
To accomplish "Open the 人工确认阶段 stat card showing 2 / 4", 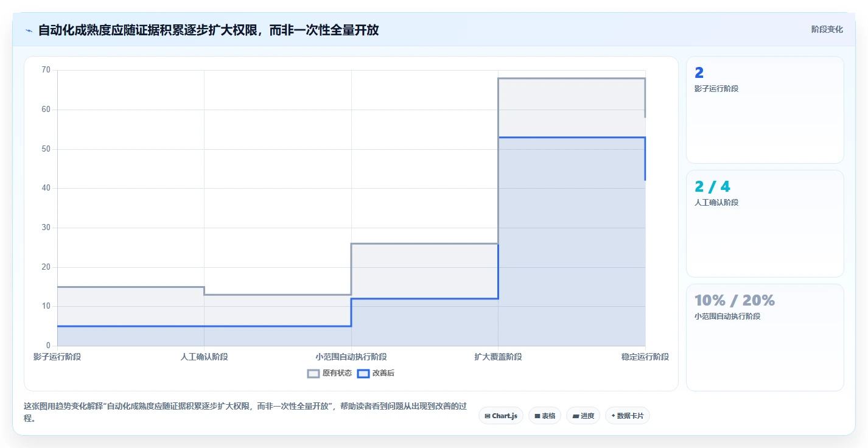I will (765, 224).
